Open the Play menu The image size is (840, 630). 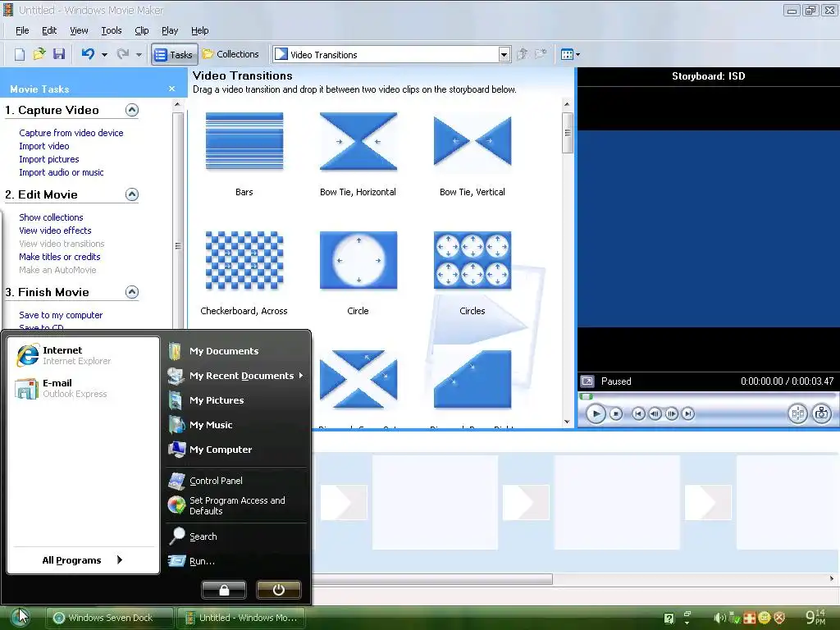[169, 30]
